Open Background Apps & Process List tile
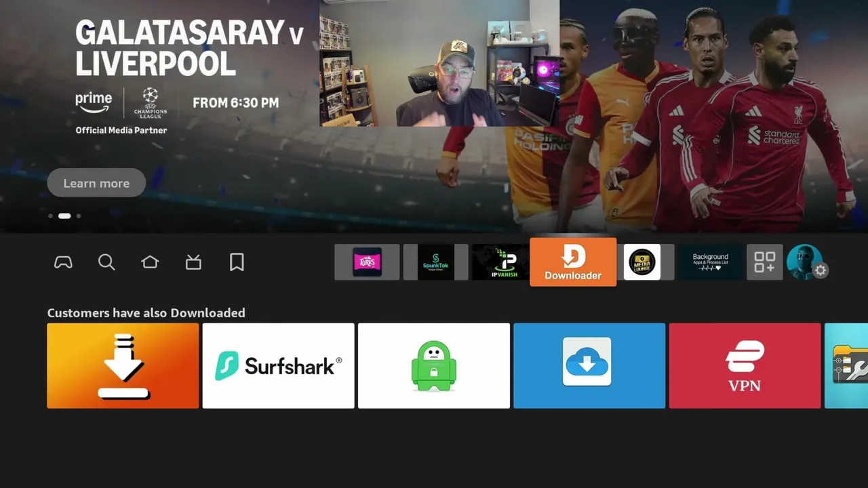The image size is (868, 488). click(x=710, y=262)
